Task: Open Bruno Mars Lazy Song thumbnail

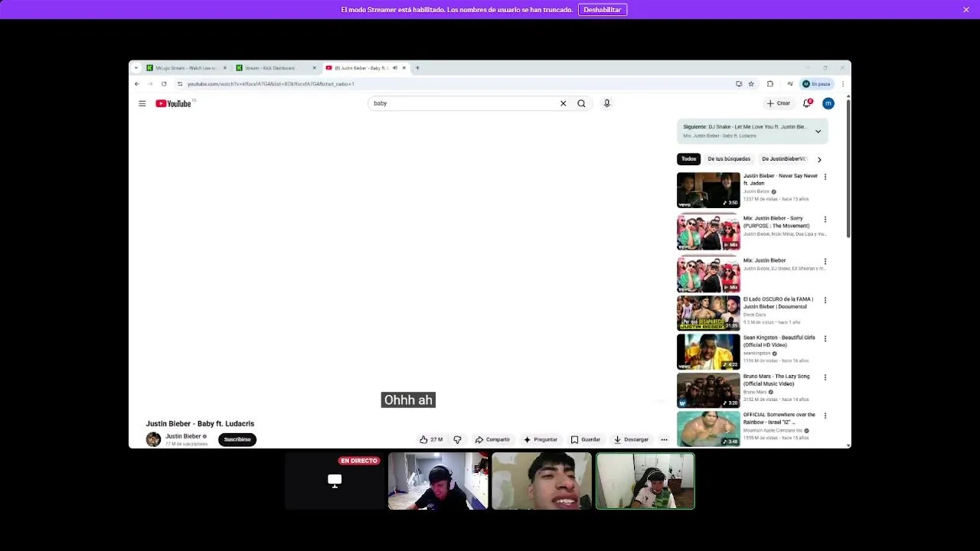Action: point(708,390)
